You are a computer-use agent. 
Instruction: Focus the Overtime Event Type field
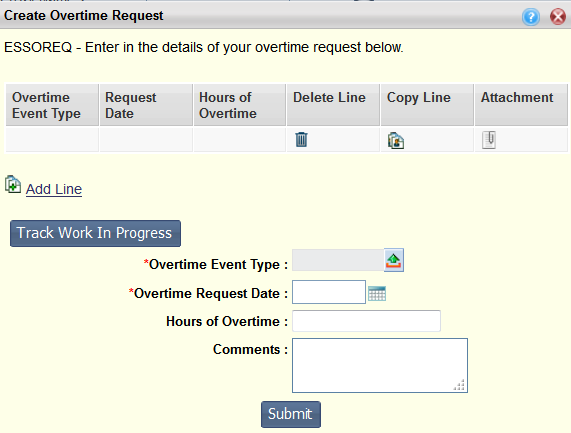click(338, 260)
